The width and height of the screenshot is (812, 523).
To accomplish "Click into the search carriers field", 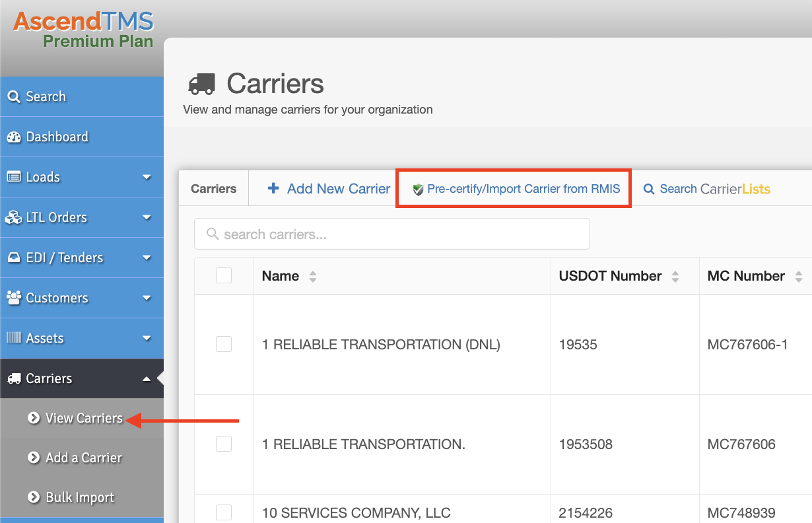I will point(396,234).
